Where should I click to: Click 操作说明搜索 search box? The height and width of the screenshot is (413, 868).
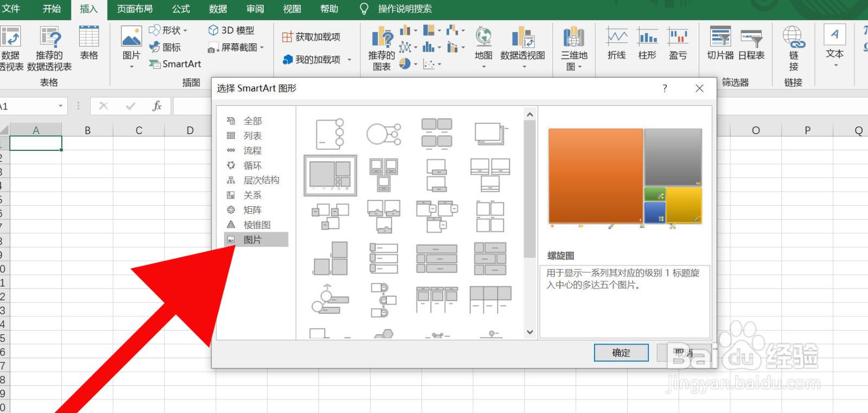pos(405,9)
